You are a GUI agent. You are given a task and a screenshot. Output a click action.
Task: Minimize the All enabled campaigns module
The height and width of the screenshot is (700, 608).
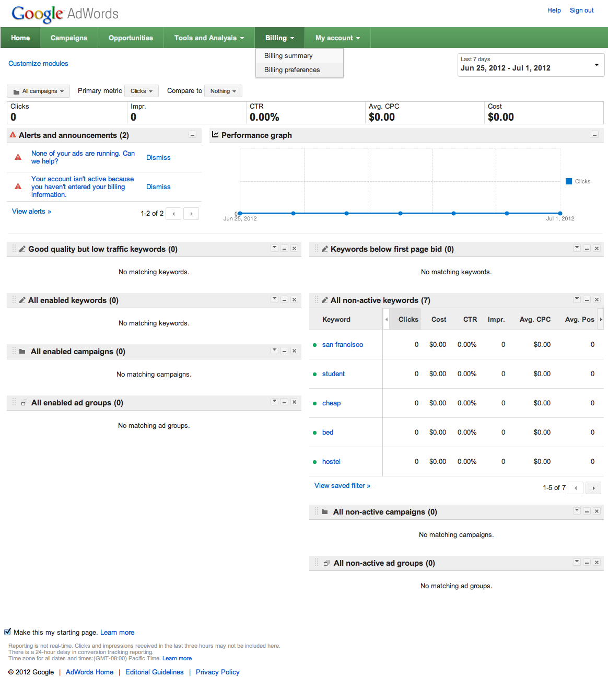pos(285,351)
